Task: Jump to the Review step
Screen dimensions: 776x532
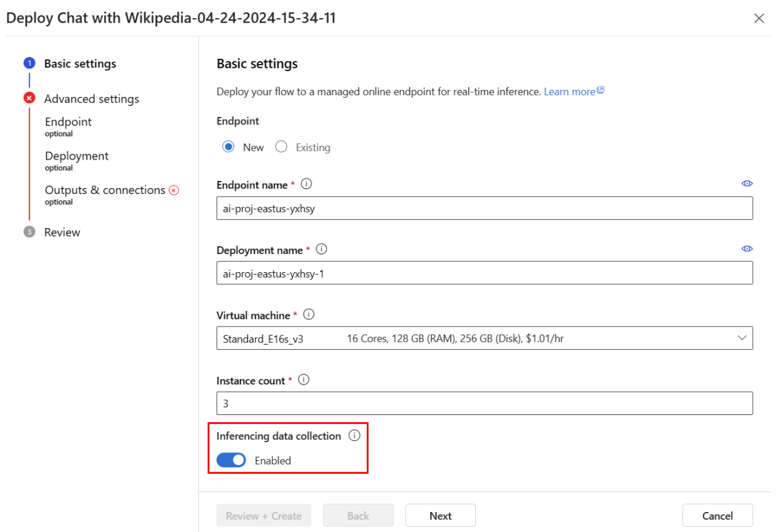Action: click(62, 232)
